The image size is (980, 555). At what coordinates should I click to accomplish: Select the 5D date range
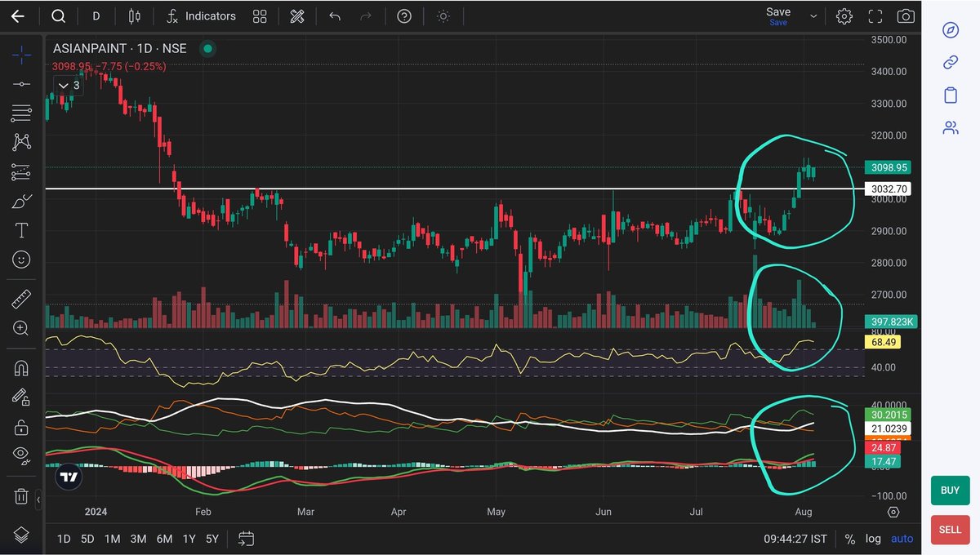click(x=87, y=539)
